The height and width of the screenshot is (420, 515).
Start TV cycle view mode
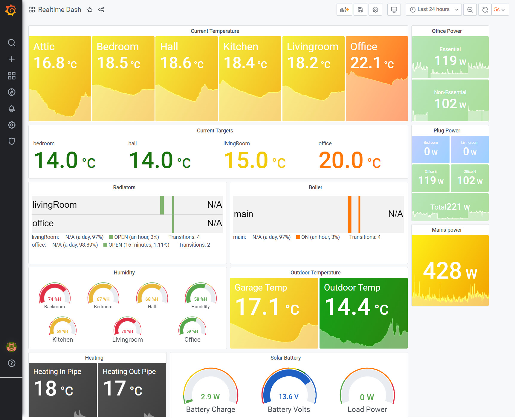coord(394,9)
